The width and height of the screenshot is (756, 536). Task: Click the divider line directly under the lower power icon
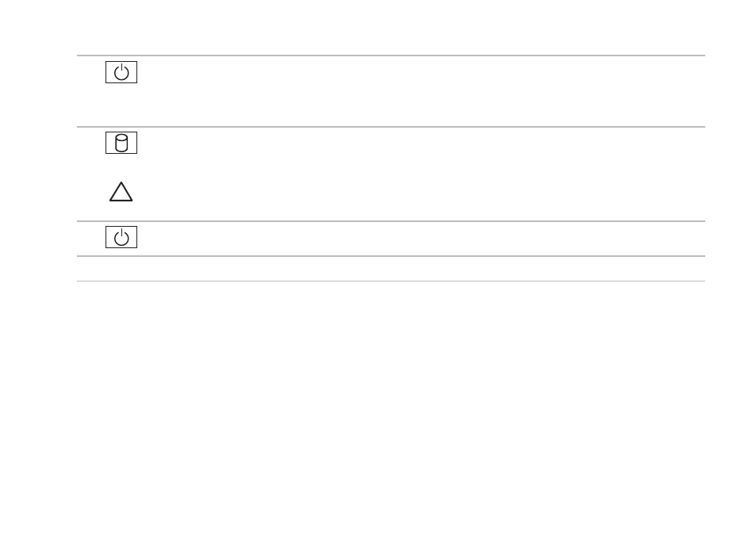pyautogui.click(x=391, y=256)
